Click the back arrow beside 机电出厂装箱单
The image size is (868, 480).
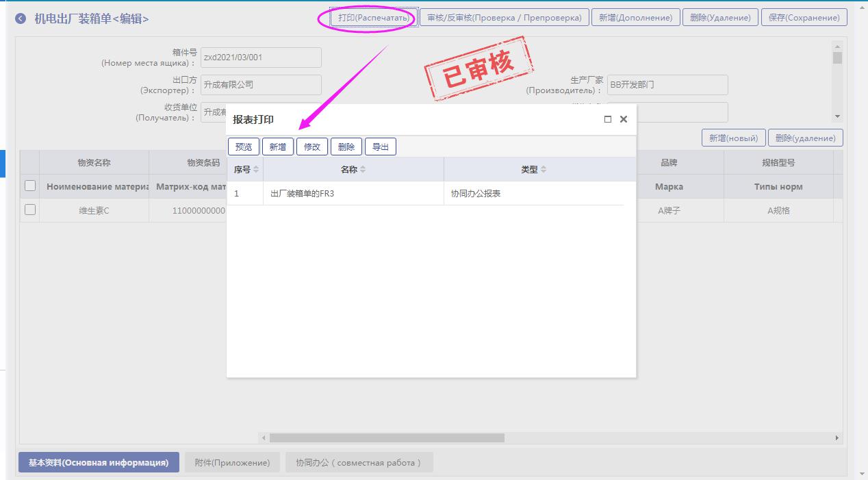click(x=21, y=19)
